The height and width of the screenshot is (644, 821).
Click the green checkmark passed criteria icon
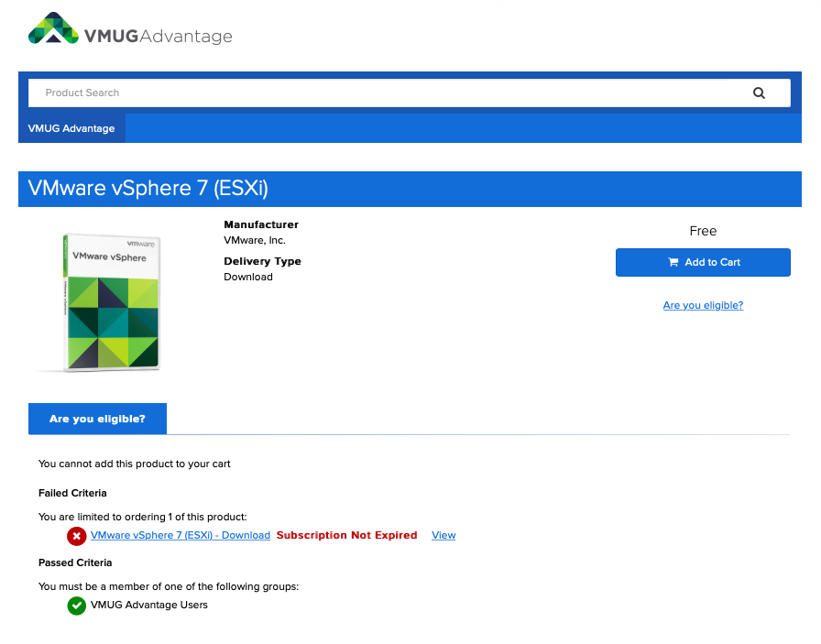point(76,606)
